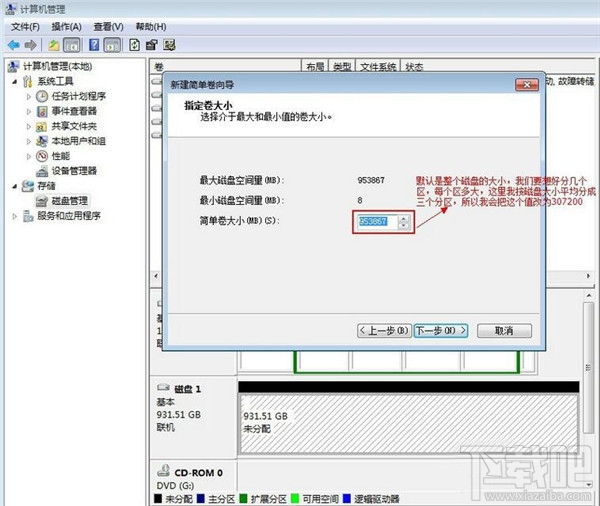The height and width of the screenshot is (506, 600).
Task: Click the 下一步(N) next button
Action: [440, 331]
